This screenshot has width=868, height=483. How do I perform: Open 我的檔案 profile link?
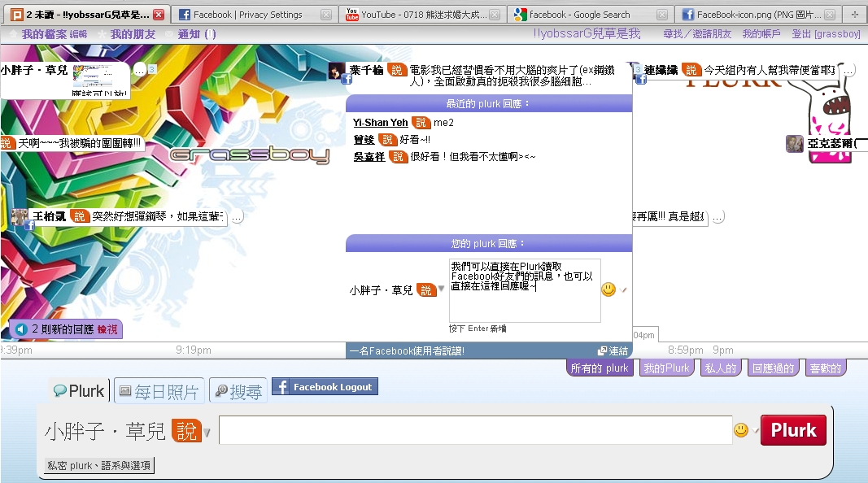(x=44, y=34)
